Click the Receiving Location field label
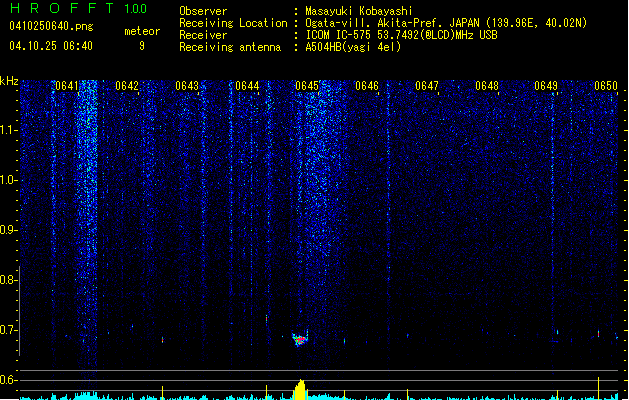Image resolution: width=629 pixels, height=400 pixels. coord(233,23)
